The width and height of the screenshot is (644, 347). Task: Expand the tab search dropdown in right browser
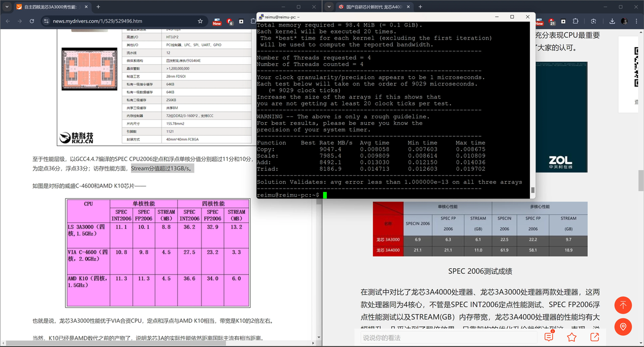click(330, 6)
